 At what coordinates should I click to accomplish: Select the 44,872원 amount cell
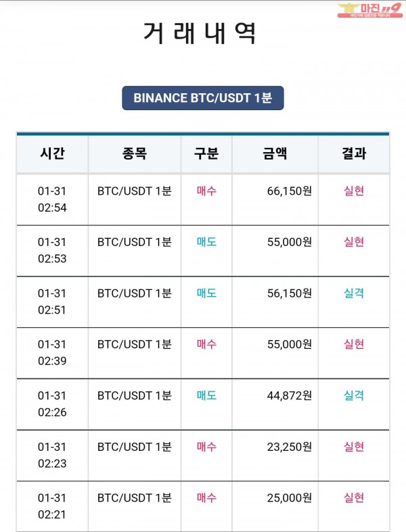290,395
